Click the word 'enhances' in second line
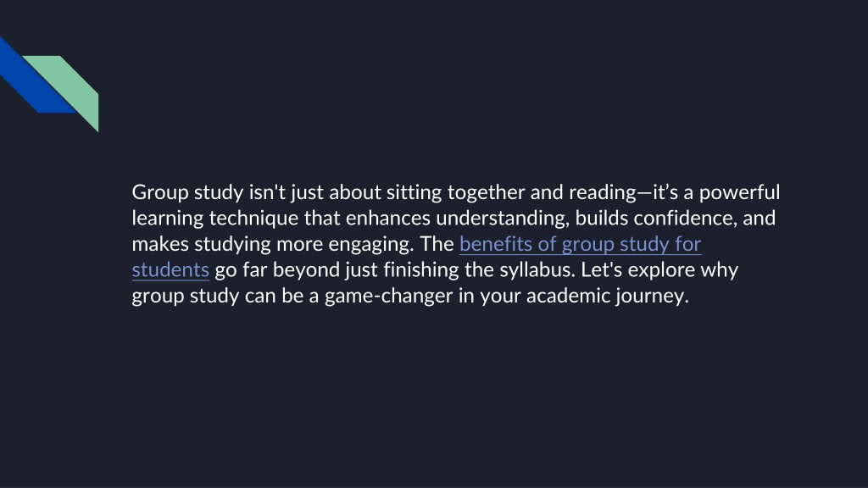This screenshot has width=868, height=488. click(x=388, y=218)
